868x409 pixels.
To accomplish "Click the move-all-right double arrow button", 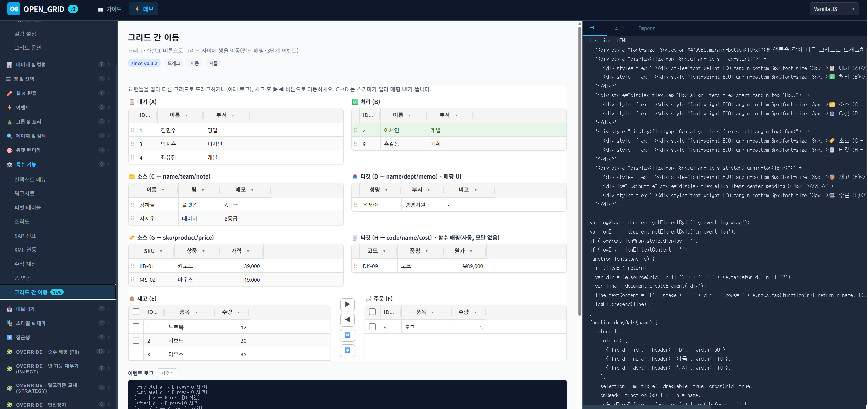I will [347, 335].
